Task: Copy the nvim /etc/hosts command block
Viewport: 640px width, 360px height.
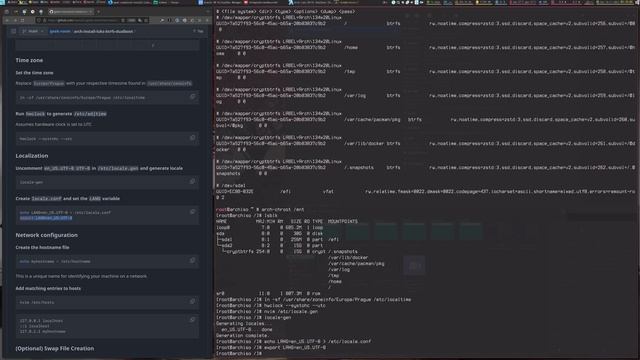Action: point(193,301)
